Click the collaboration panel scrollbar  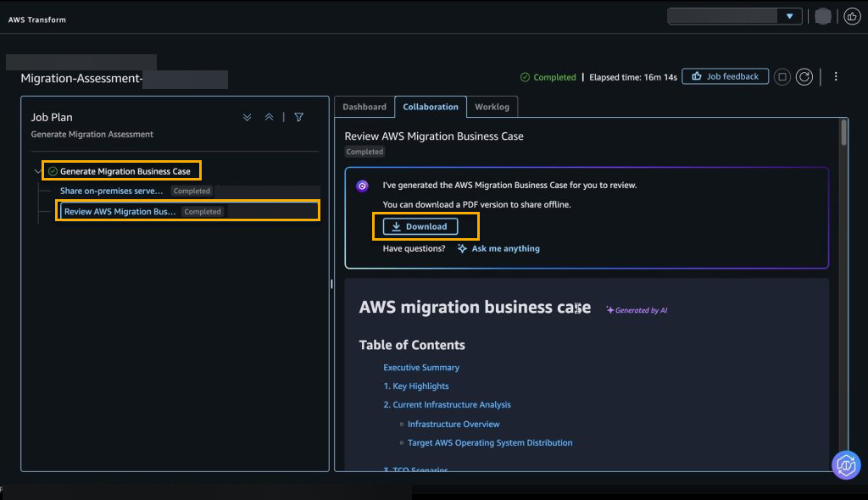pyautogui.click(x=843, y=133)
